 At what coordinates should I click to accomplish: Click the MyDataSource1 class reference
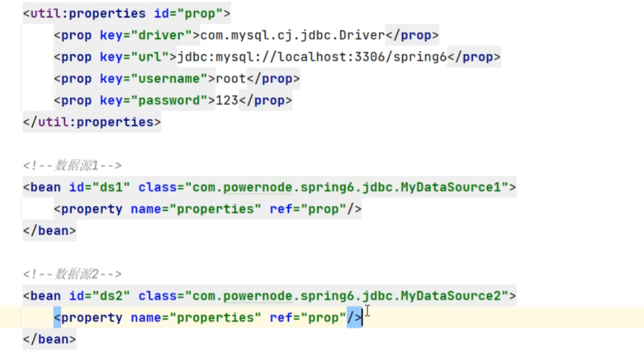pyautogui.click(x=454, y=188)
